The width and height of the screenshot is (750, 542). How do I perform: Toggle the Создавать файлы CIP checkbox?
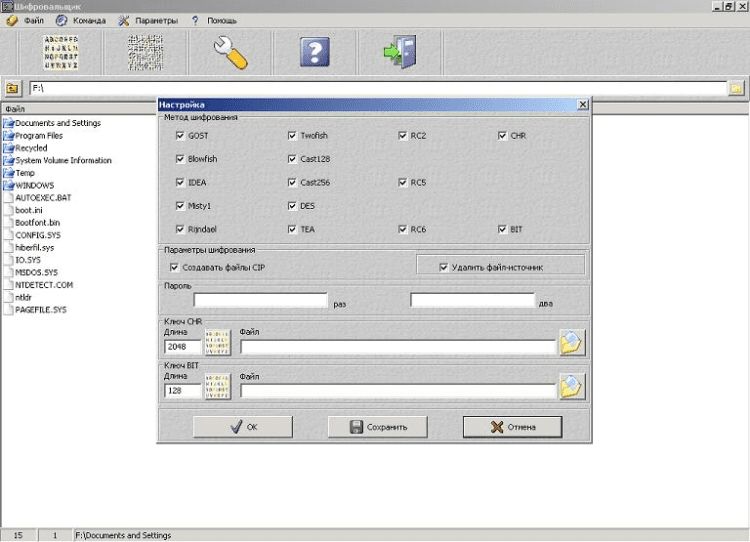(x=174, y=267)
